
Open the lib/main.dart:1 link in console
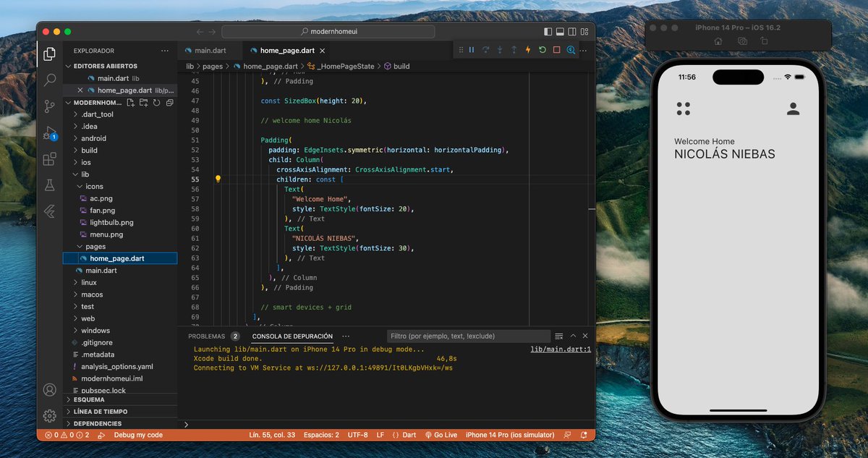click(561, 349)
